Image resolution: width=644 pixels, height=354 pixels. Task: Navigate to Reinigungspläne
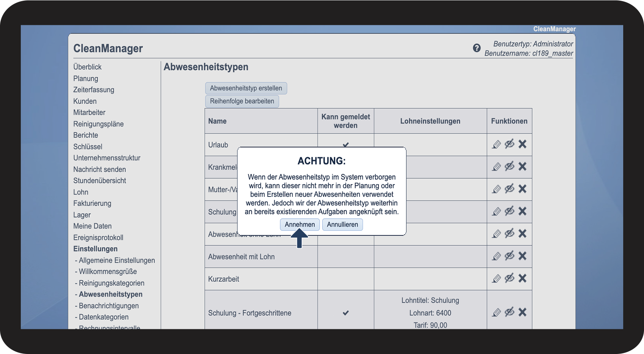pyautogui.click(x=98, y=124)
